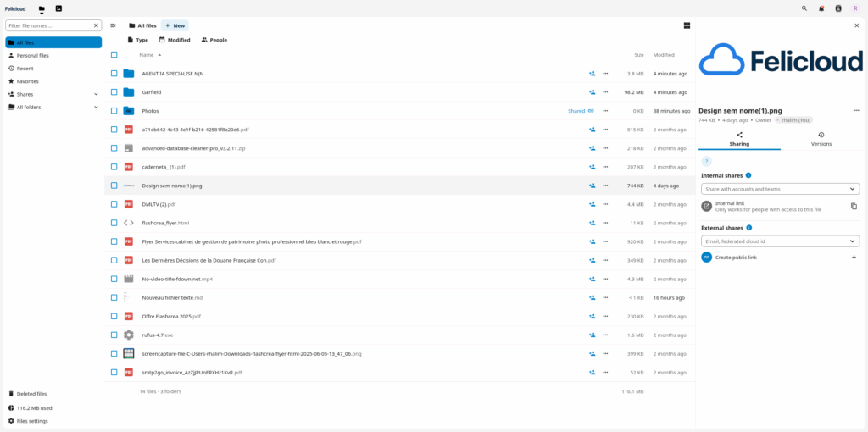Open the notifications bell icon
This screenshot has width=868, height=432.
tap(821, 8)
